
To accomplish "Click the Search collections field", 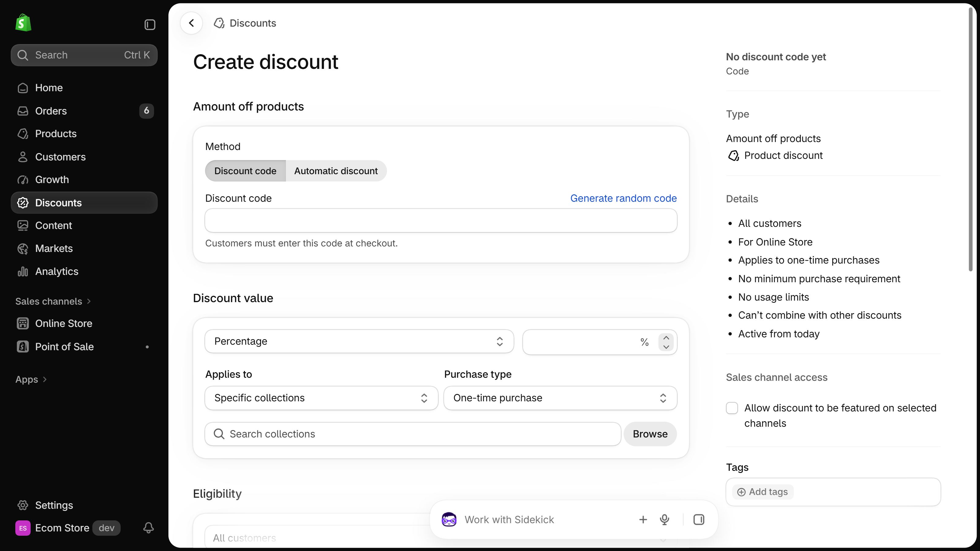I will click(413, 434).
